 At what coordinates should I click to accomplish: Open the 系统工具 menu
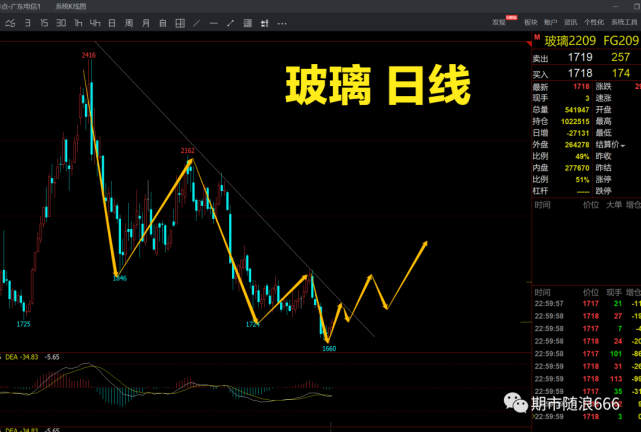click(624, 22)
